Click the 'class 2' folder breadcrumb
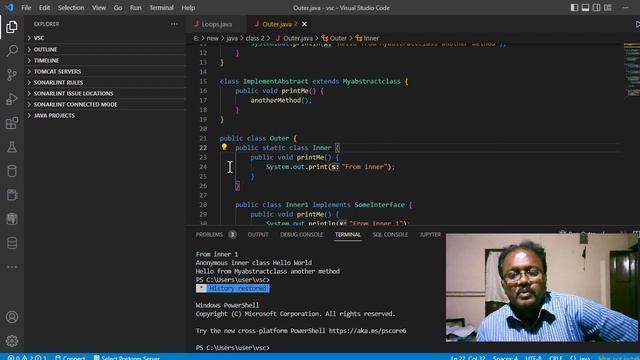 [x=255, y=38]
